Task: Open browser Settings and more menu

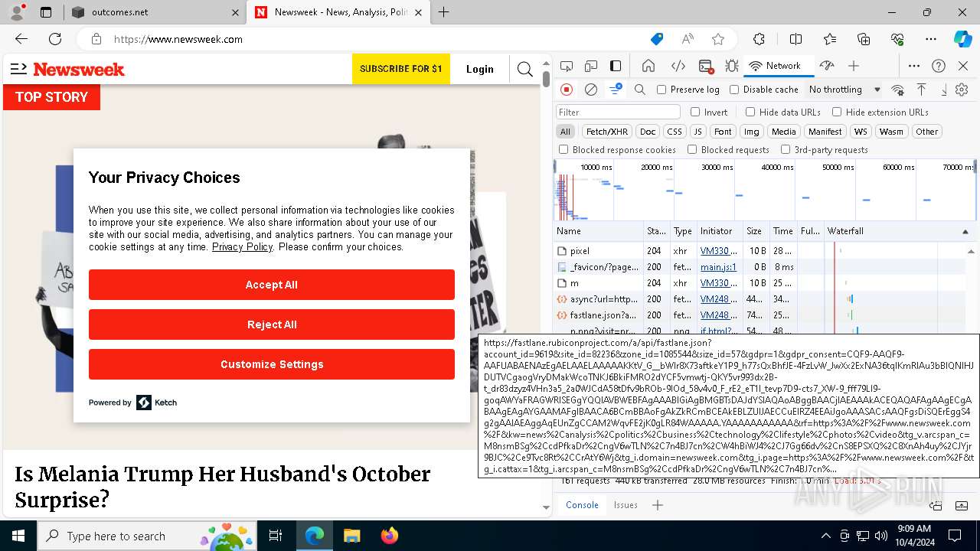Action: click(x=931, y=39)
